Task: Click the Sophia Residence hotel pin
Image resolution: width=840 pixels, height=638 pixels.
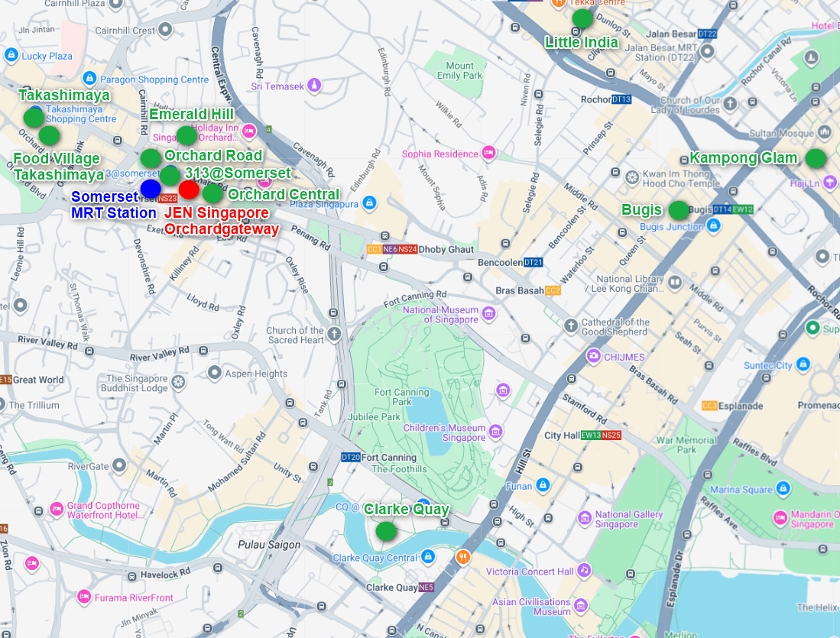Action: pos(488,154)
